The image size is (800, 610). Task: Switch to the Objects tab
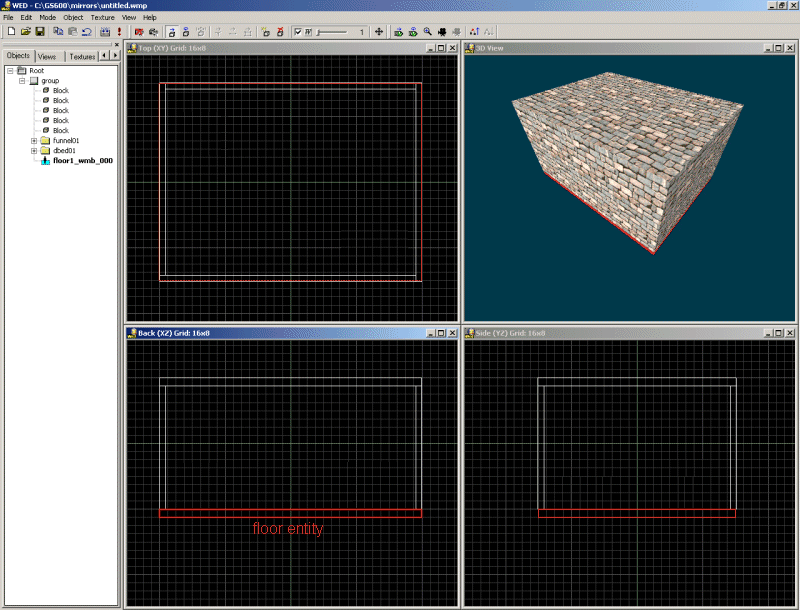coord(18,56)
